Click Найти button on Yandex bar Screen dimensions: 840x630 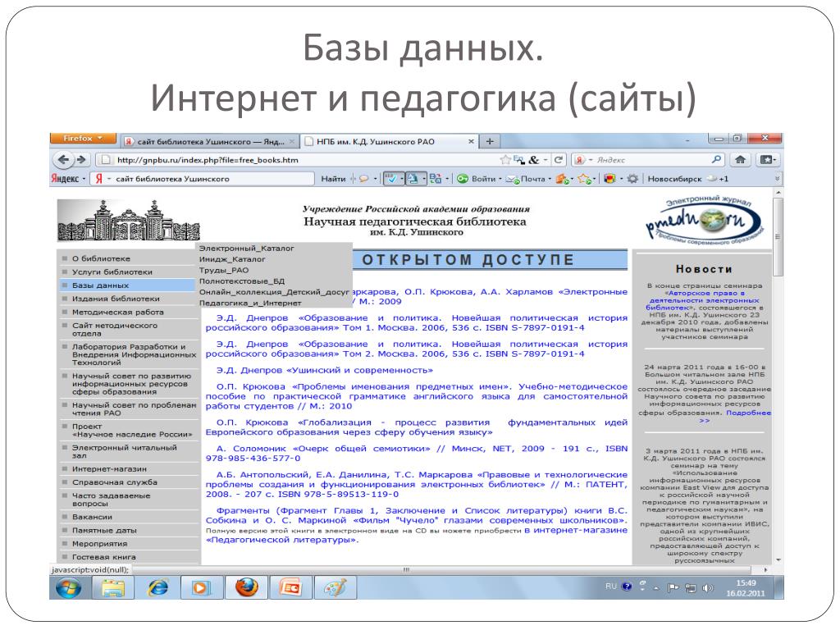pyautogui.click(x=333, y=179)
